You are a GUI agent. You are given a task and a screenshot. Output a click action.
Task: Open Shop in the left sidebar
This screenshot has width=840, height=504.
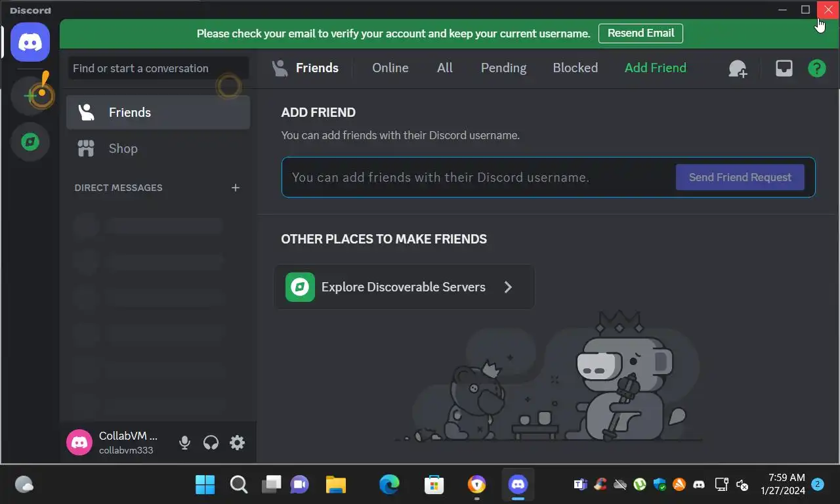pos(158,148)
